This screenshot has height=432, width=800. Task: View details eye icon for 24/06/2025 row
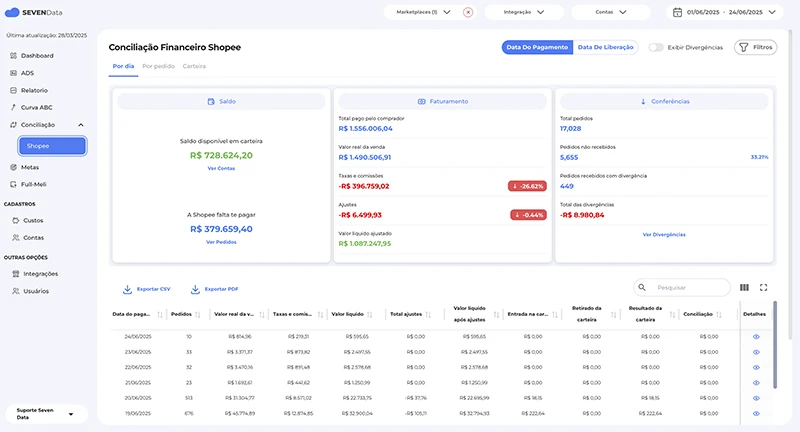756,337
